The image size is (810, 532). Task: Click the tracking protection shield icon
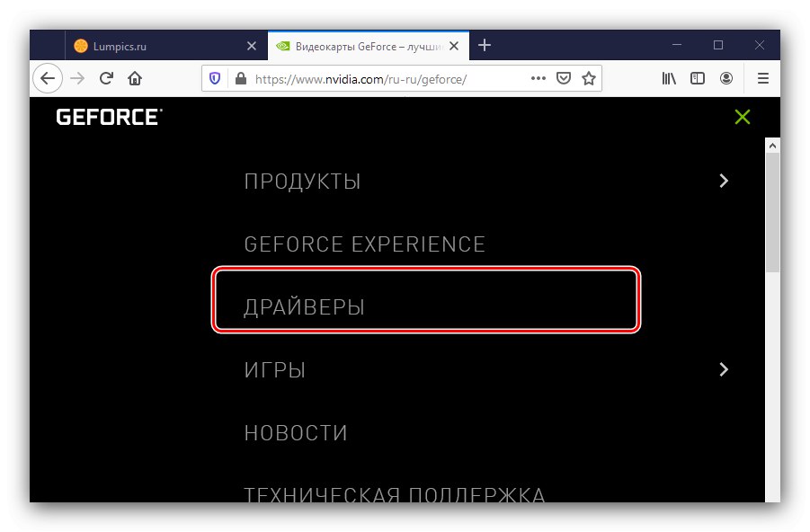pyautogui.click(x=214, y=78)
